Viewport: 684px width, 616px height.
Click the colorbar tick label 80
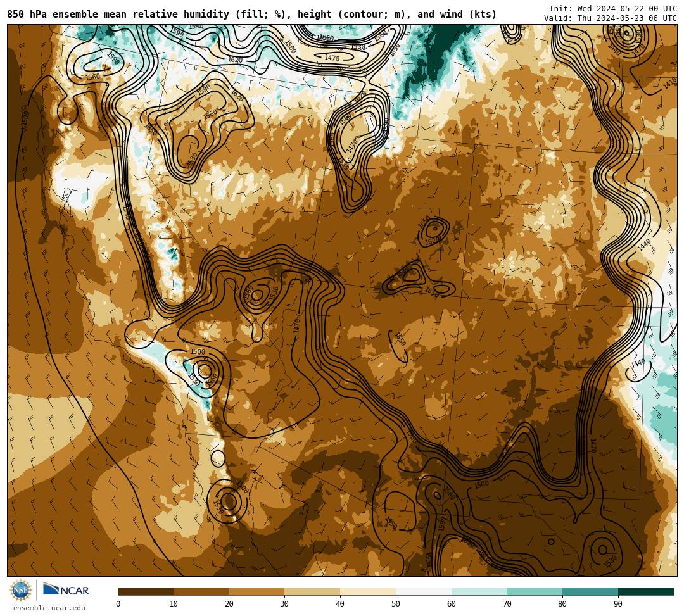pos(562,604)
